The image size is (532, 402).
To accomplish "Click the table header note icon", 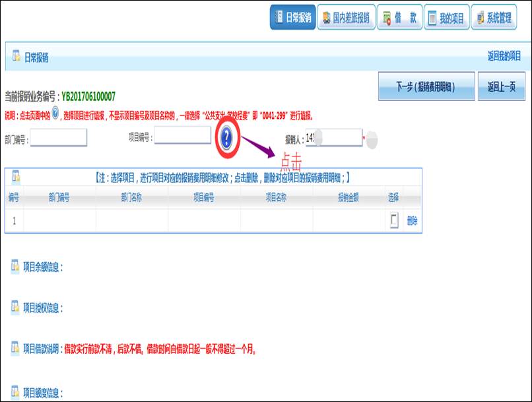I will 15,177.
